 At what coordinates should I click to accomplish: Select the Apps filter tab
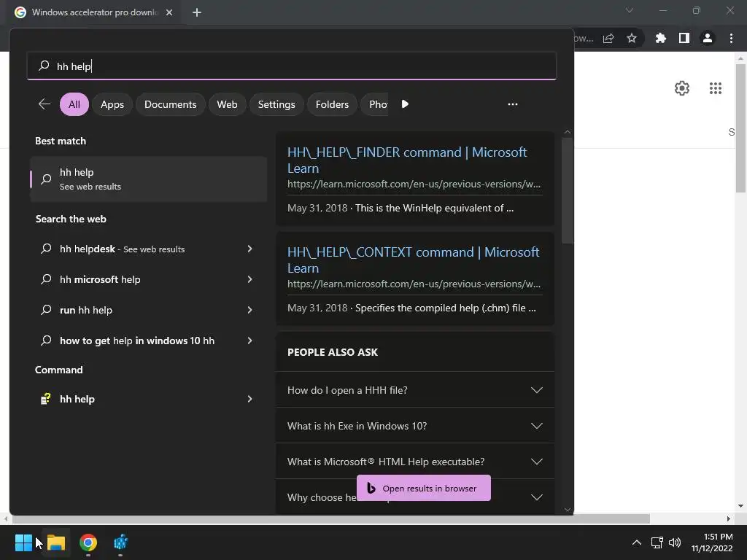[x=112, y=104]
